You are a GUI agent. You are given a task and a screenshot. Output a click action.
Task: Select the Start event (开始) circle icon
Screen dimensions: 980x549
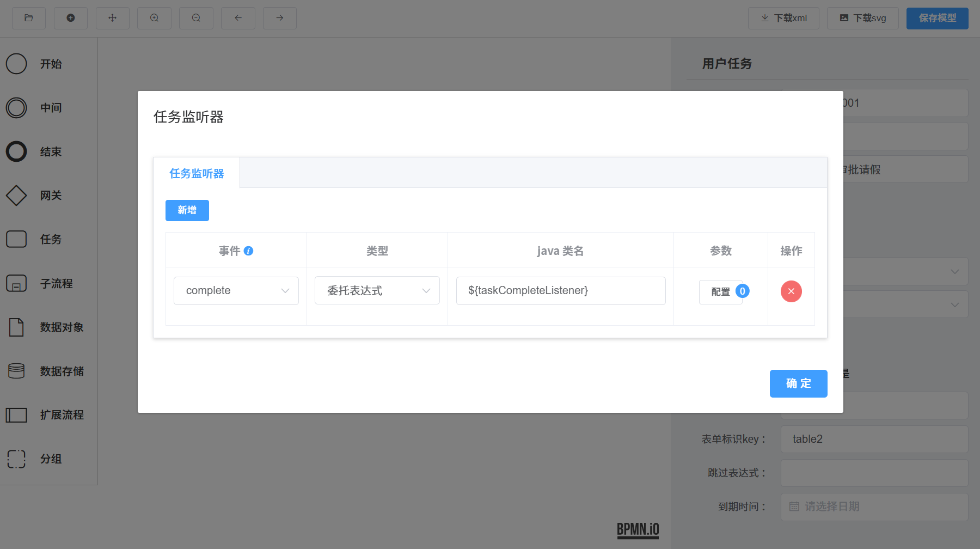16,64
